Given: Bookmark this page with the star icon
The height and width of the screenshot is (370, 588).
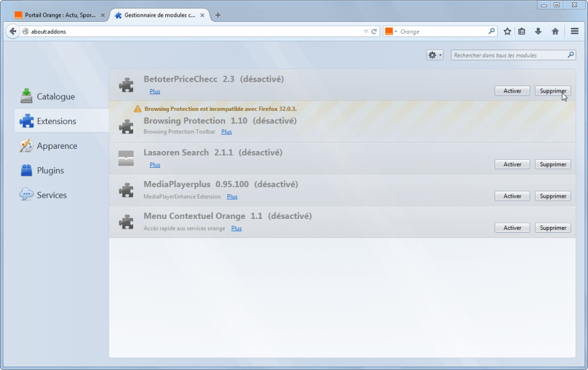Looking at the screenshot, I should click(x=507, y=32).
